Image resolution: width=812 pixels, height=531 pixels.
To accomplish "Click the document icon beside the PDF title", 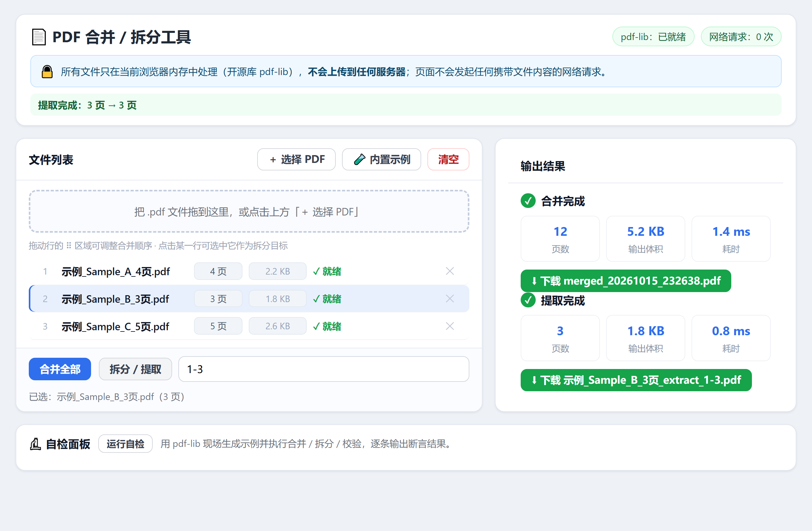I will click(x=39, y=37).
